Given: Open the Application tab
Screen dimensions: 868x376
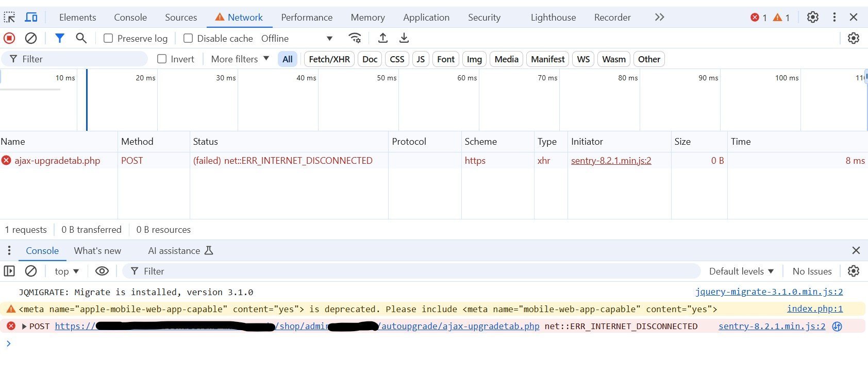Looking at the screenshot, I should pos(426,17).
